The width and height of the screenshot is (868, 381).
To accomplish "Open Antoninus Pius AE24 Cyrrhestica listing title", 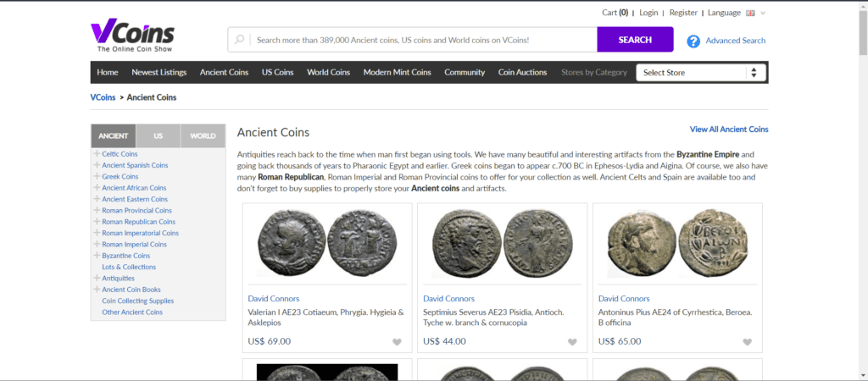I will point(676,317).
